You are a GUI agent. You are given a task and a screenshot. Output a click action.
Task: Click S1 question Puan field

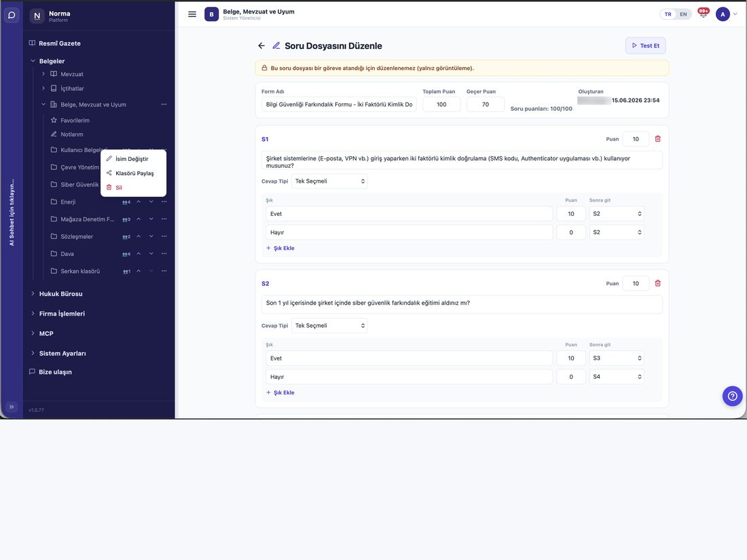tap(636, 139)
